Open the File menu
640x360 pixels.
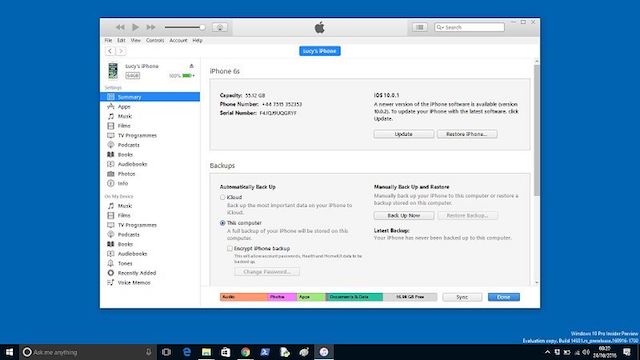(x=108, y=40)
